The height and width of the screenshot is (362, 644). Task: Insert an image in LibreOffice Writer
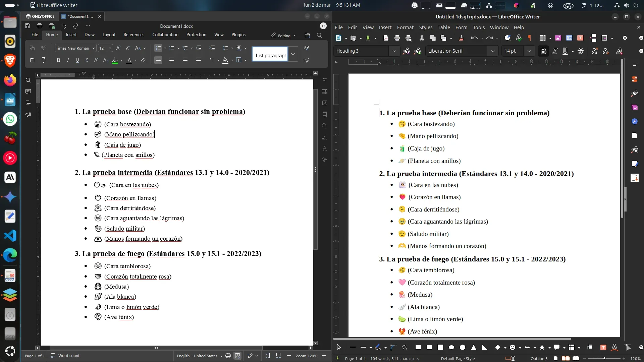558,38
